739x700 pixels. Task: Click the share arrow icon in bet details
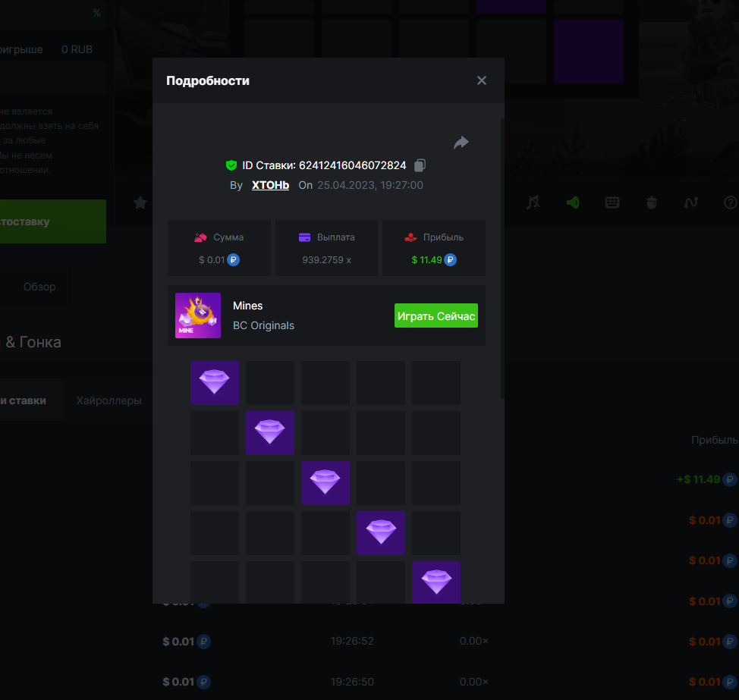point(461,143)
